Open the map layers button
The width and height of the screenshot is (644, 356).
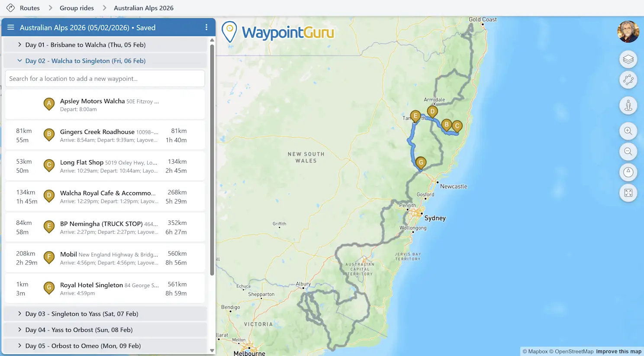[628, 59]
